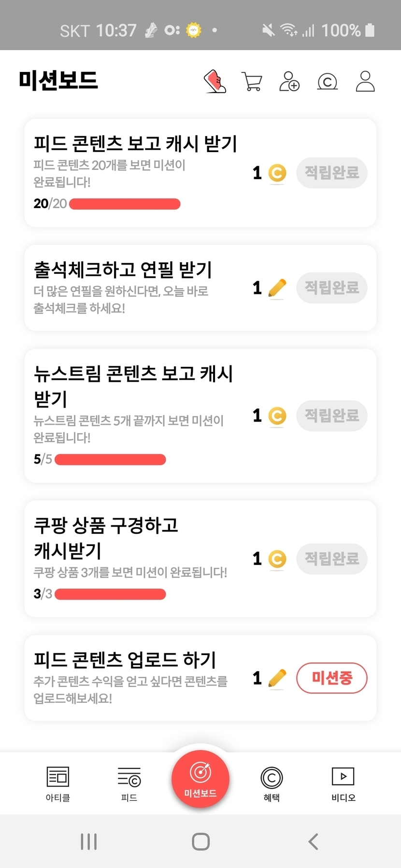The width and height of the screenshot is (401, 868).
Task: Open the user profile icon
Action: [x=365, y=81]
